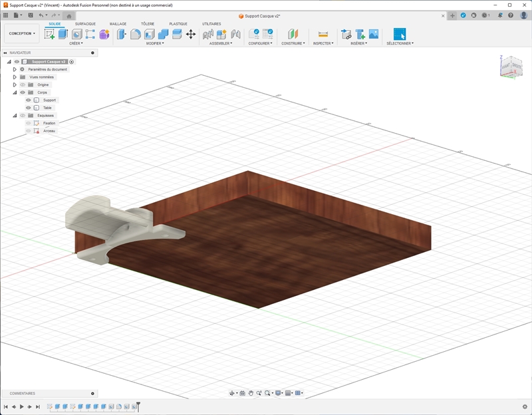The width and height of the screenshot is (532, 415).
Task: Click the Measure ruler icon
Action: [x=323, y=35]
